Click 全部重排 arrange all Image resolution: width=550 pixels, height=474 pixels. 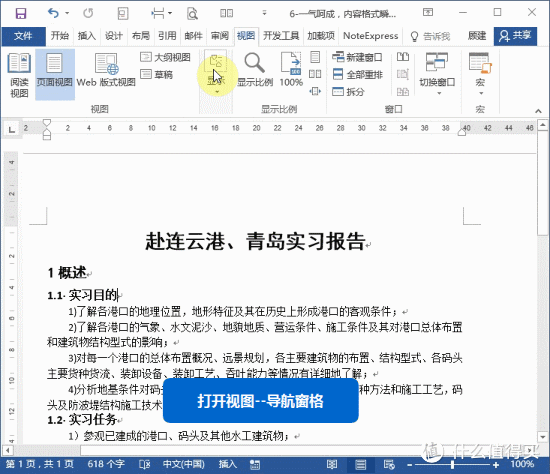[x=357, y=74]
